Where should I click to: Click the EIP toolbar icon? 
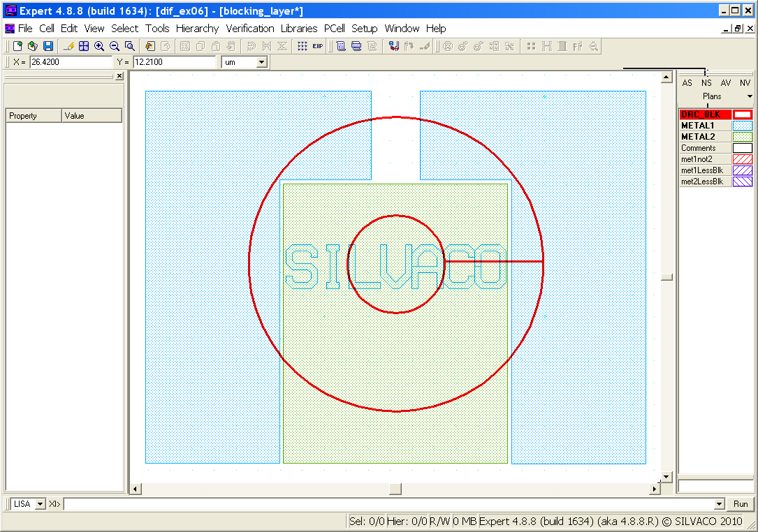(x=318, y=46)
